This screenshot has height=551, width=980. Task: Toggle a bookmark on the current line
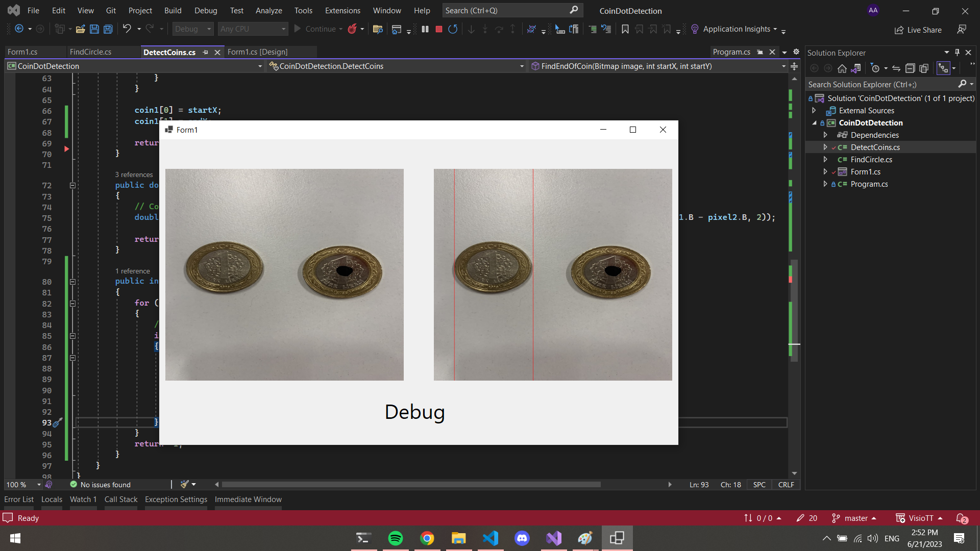point(625,29)
